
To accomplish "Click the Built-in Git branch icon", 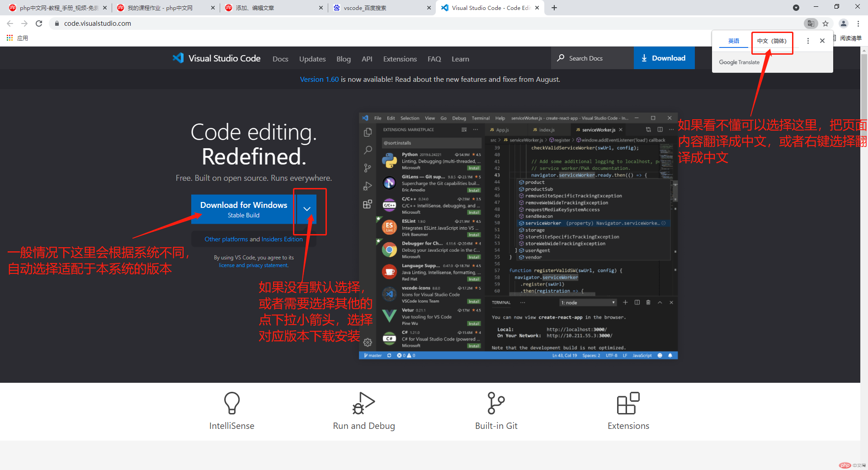I will click(496, 403).
